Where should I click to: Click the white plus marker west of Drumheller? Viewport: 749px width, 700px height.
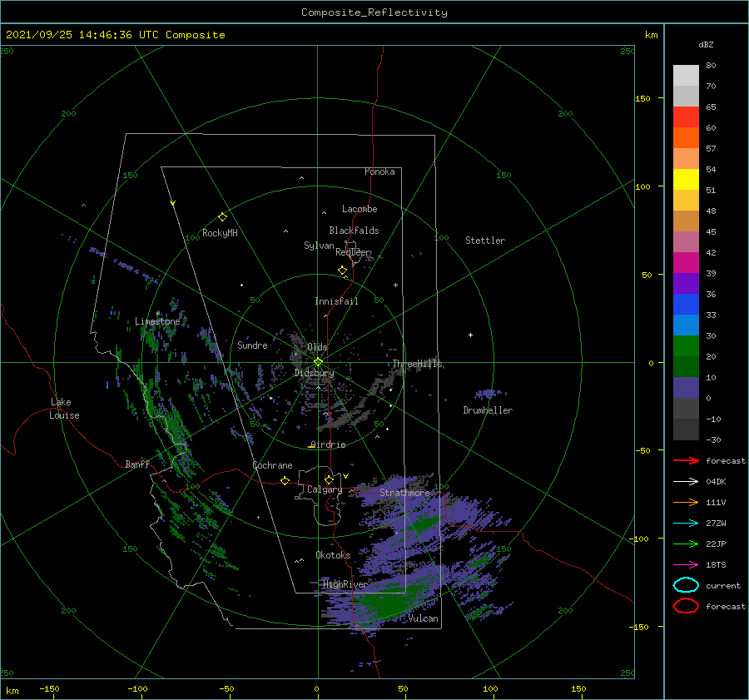470,335
